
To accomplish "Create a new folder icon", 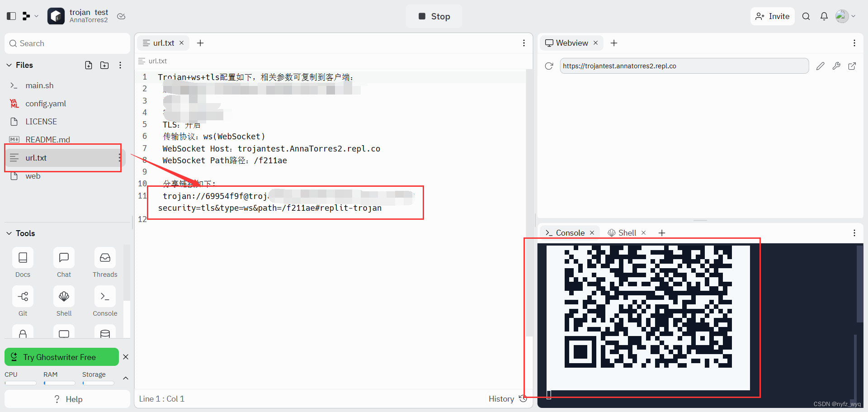I will coord(104,65).
